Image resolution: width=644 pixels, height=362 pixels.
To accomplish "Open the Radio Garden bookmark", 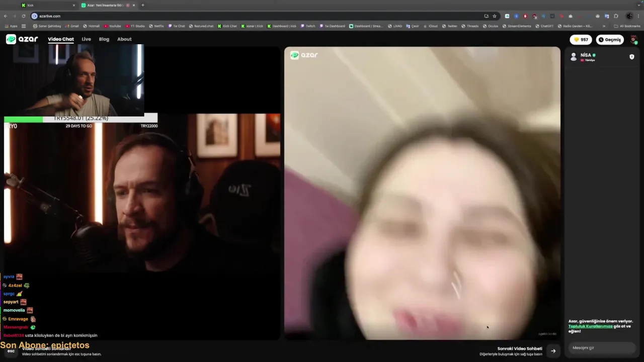I will click(x=575, y=26).
